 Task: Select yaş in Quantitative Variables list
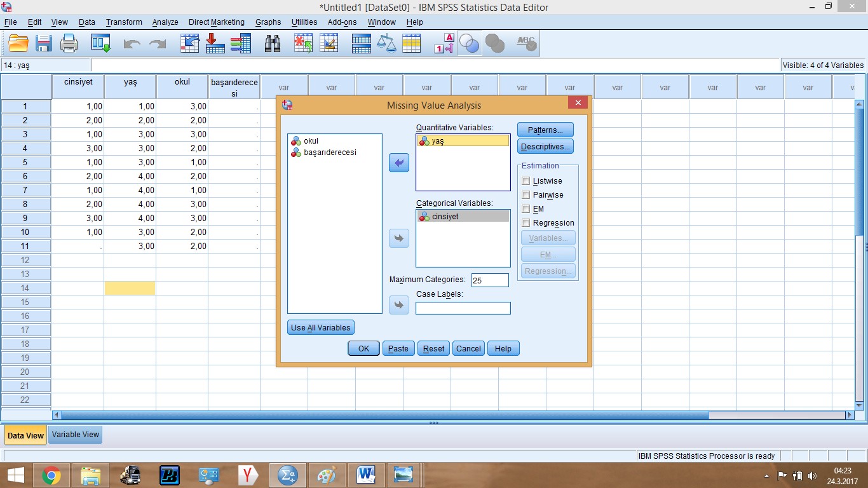click(x=463, y=141)
